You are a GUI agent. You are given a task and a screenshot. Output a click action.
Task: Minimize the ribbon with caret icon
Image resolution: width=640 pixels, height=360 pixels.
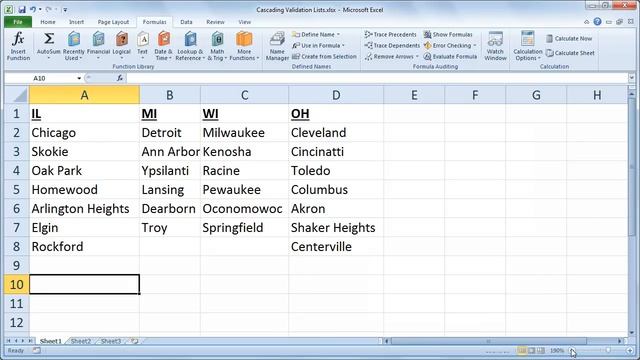587,22
